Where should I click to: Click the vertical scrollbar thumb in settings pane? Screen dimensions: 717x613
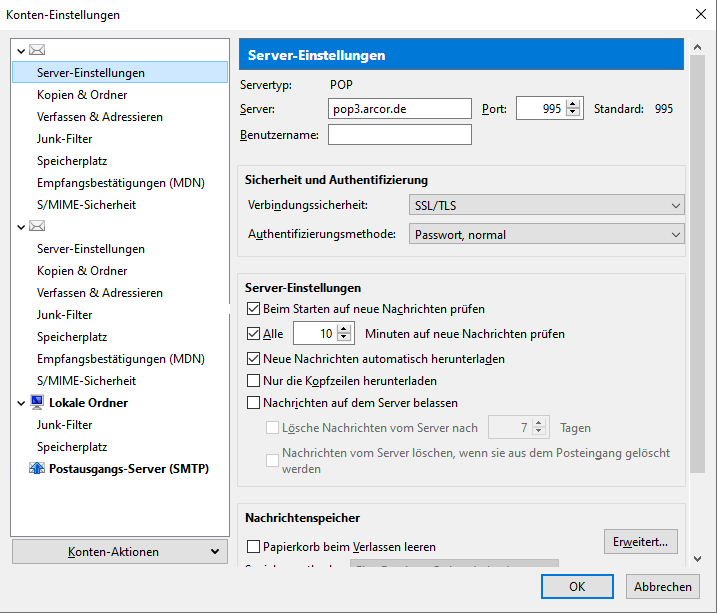pos(697,264)
